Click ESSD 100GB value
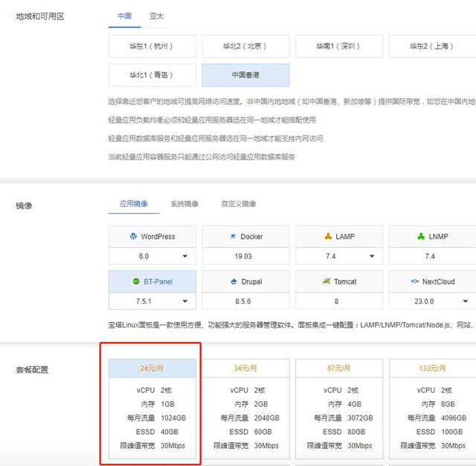 [x=451, y=432]
